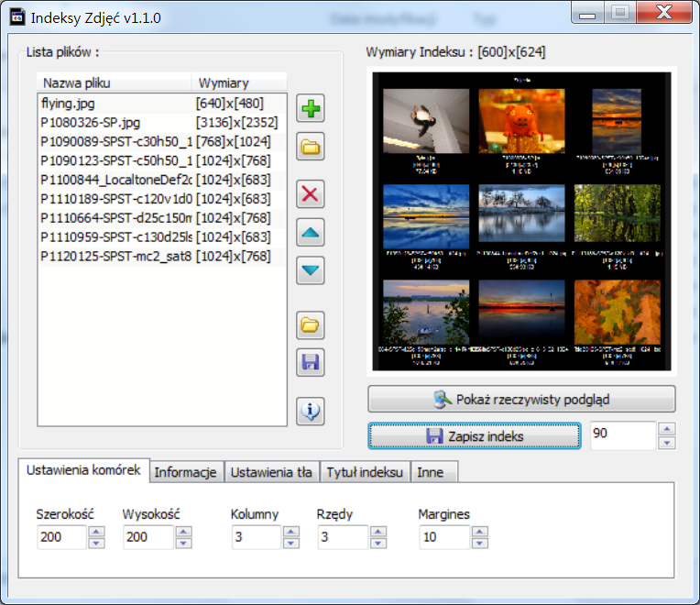Click the folder icon above the floppy disk
The image size is (700, 605).
tap(312, 324)
